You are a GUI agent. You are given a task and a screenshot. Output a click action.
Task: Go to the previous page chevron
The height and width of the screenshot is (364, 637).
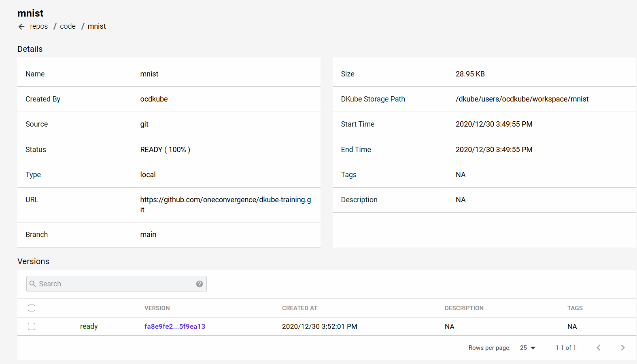coord(599,348)
